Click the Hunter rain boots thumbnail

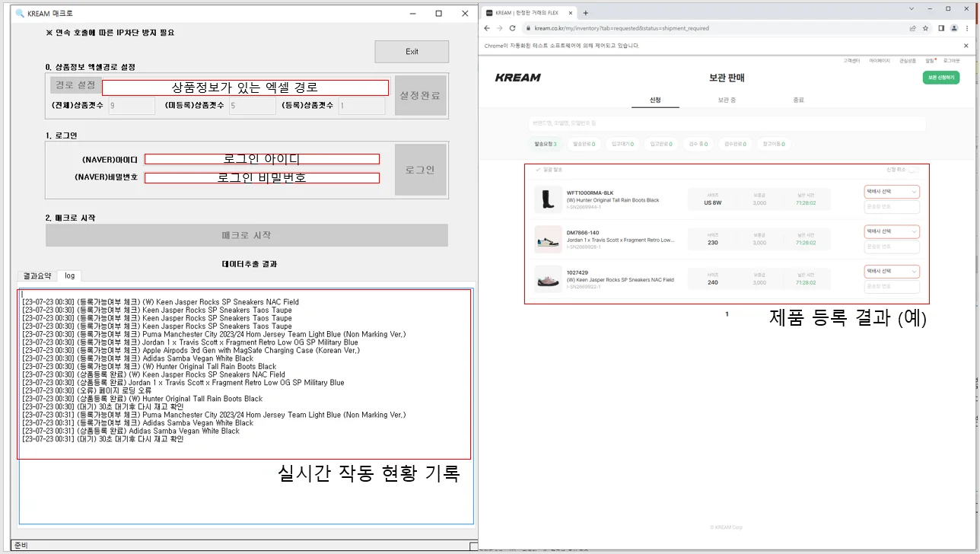click(x=548, y=199)
